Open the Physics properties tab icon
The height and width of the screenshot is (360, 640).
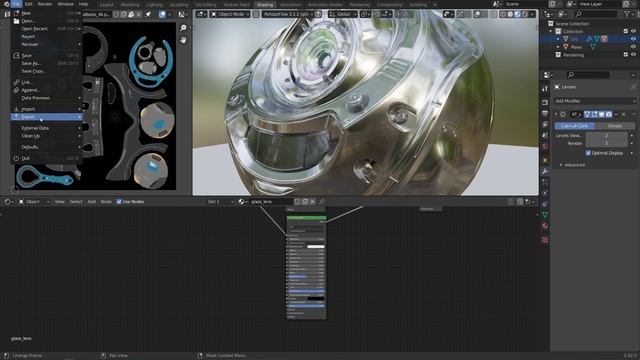tap(545, 193)
